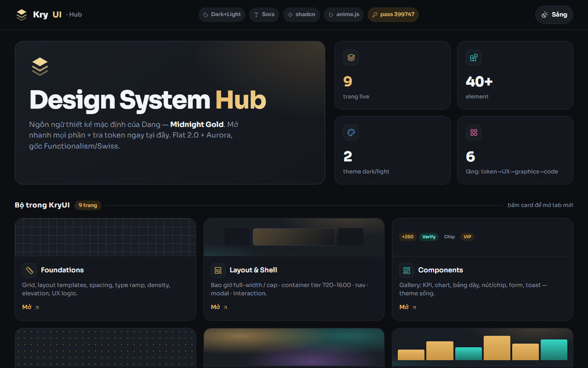
Task: Click the 2 theme dark/light stat card
Action: coord(392,150)
